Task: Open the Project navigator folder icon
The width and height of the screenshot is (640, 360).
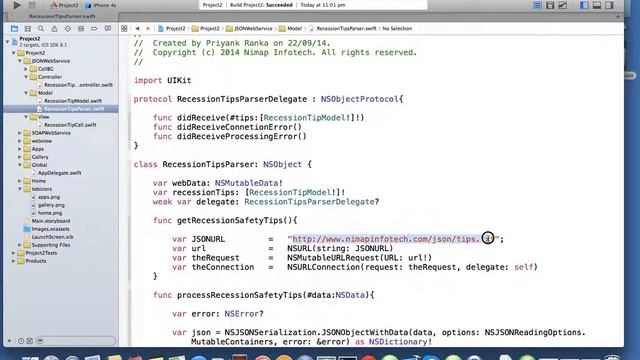Action: (14, 29)
